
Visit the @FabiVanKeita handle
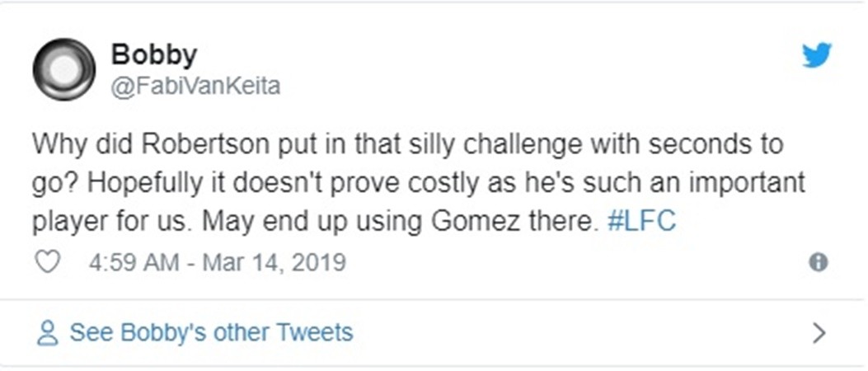click(x=195, y=86)
